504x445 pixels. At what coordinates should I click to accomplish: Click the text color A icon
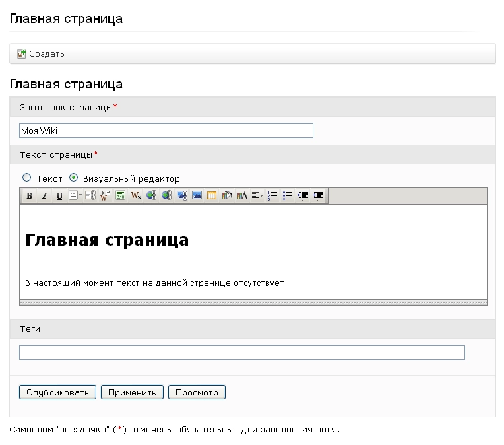242,195
